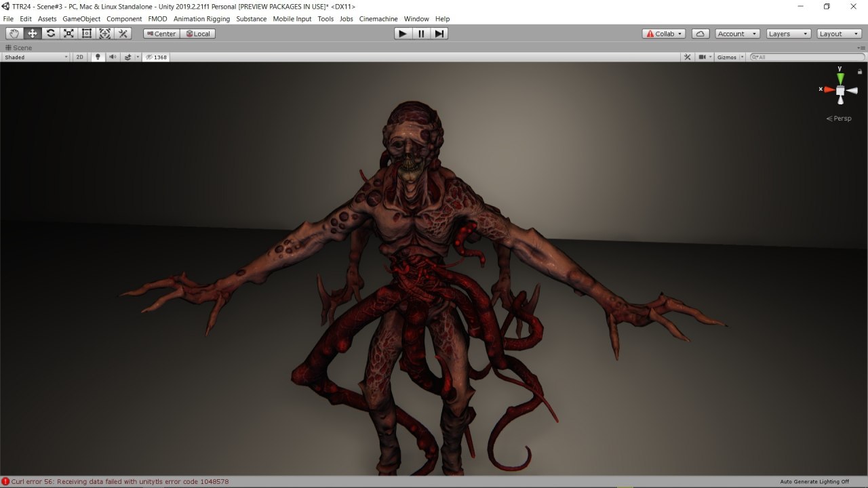Image resolution: width=868 pixels, height=488 pixels.
Task: Toggle the scene gizmo lock
Action: pyautogui.click(x=860, y=72)
